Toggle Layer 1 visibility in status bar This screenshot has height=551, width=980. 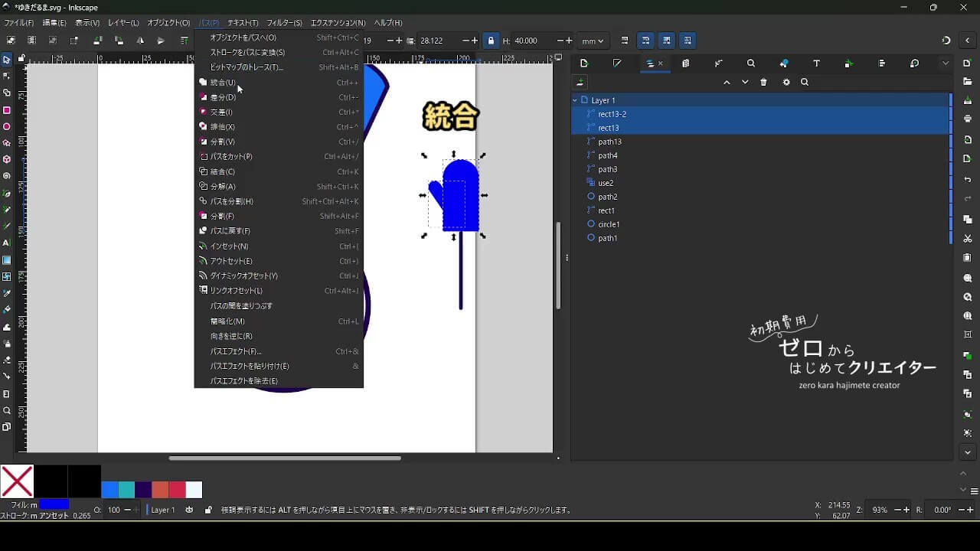189,510
